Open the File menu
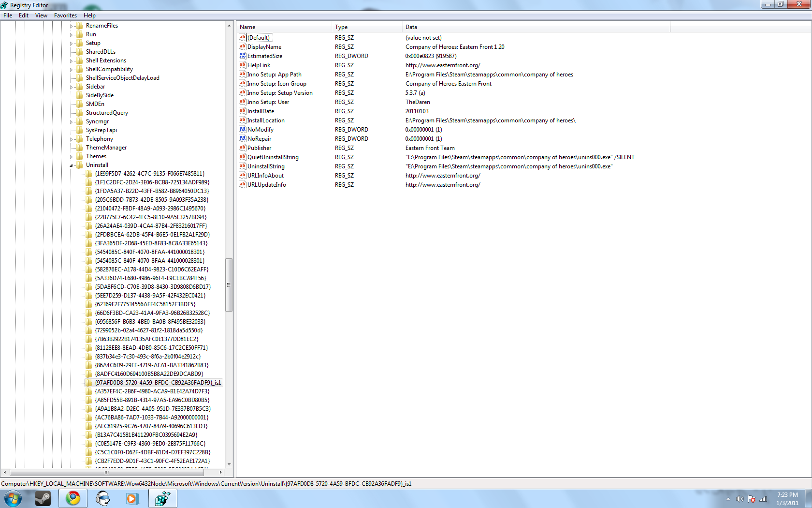 pos(8,15)
